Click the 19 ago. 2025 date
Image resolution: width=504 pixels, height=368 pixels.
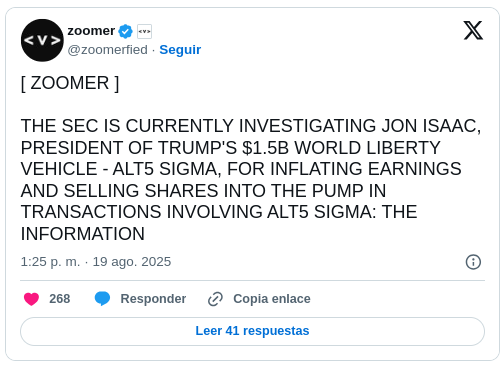(x=132, y=262)
